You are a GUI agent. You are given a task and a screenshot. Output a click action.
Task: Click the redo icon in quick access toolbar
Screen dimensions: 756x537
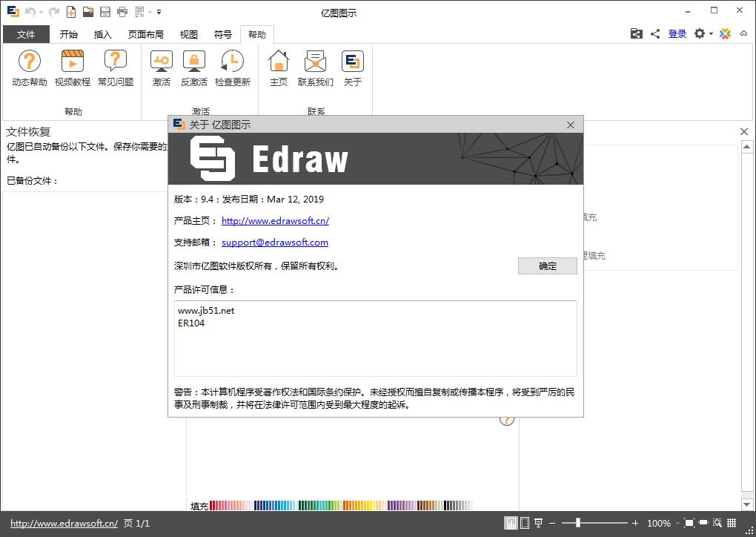pyautogui.click(x=54, y=12)
